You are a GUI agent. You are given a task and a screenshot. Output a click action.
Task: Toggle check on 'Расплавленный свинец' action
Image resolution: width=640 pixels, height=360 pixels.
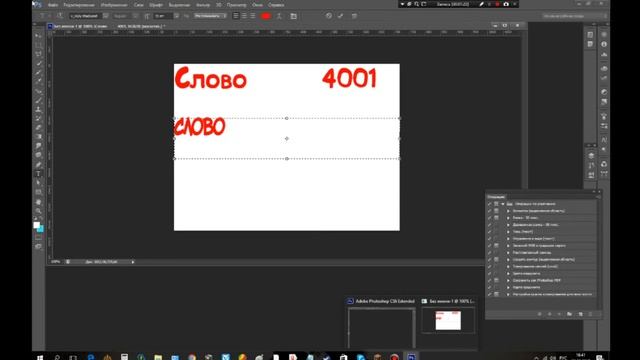pos(489,252)
